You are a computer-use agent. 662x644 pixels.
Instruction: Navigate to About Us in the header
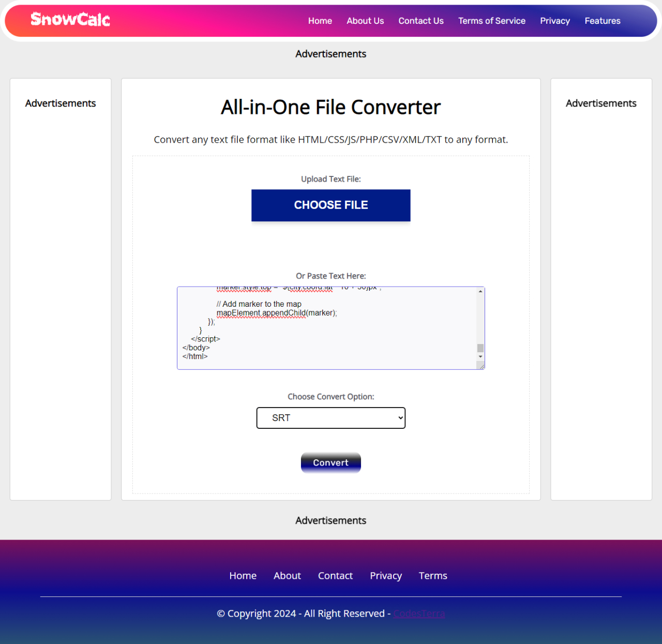[x=365, y=21]
